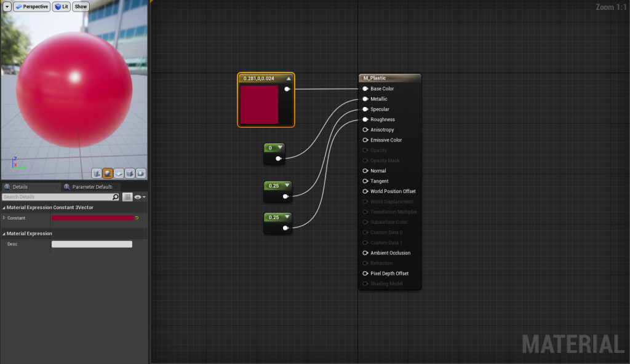This screenshot has width=630, height=364.
Task: Click the red Constant color bar
Action: pos(92,218)
